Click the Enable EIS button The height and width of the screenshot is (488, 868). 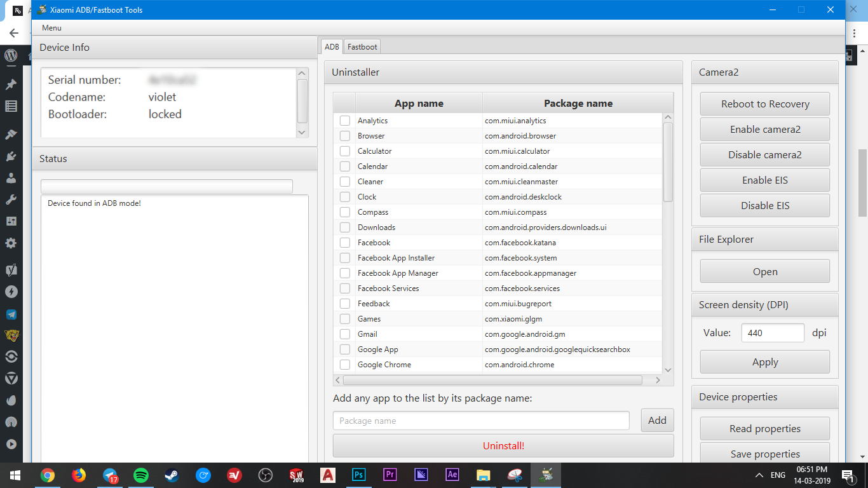765,180
